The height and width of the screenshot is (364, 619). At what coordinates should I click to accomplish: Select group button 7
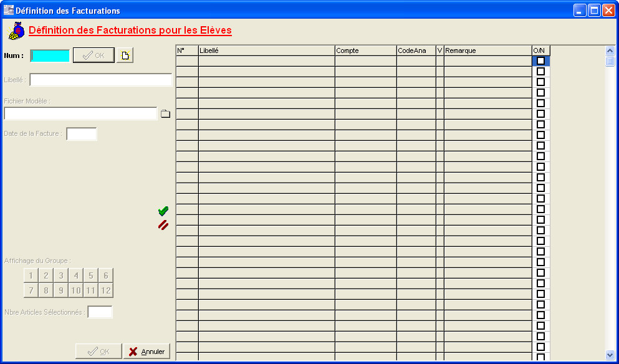(31, 290)
